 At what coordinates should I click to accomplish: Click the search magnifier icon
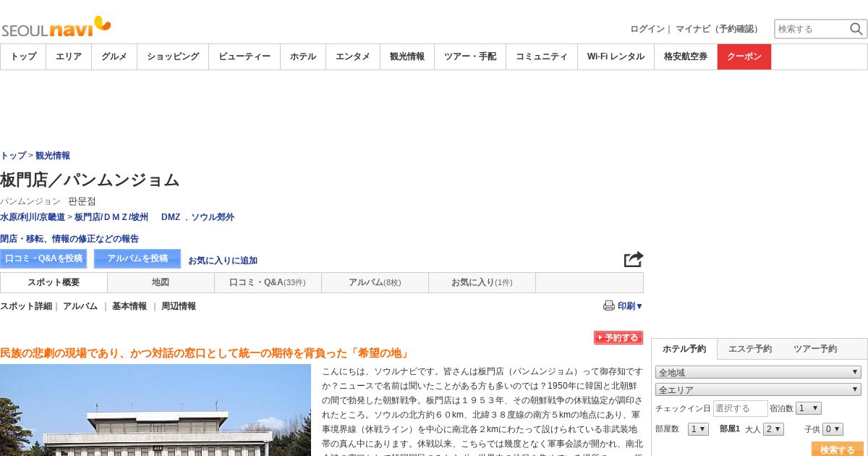coord(856,29)
